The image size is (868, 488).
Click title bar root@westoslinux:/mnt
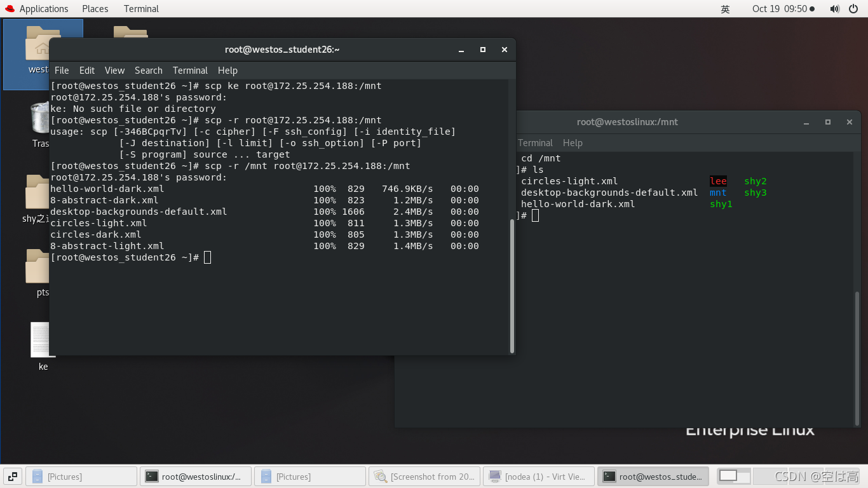point(627,122)
